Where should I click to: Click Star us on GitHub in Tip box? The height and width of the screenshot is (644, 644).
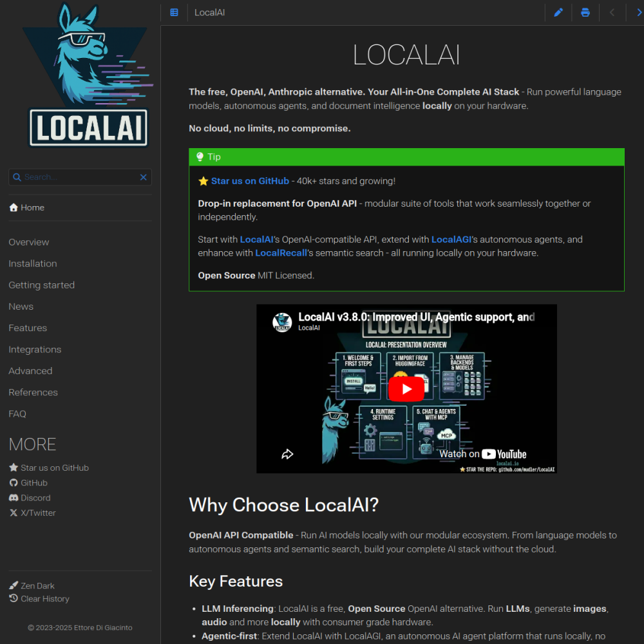(x=250, y=181)
